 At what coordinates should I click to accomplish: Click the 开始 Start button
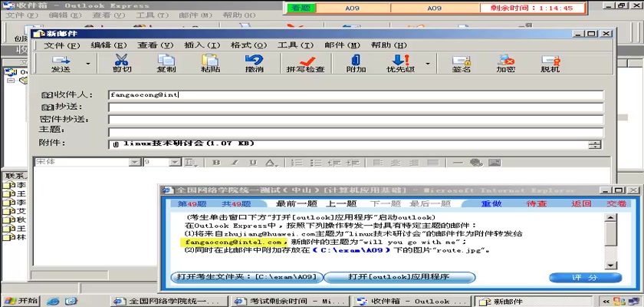click(x=20, y=301)
